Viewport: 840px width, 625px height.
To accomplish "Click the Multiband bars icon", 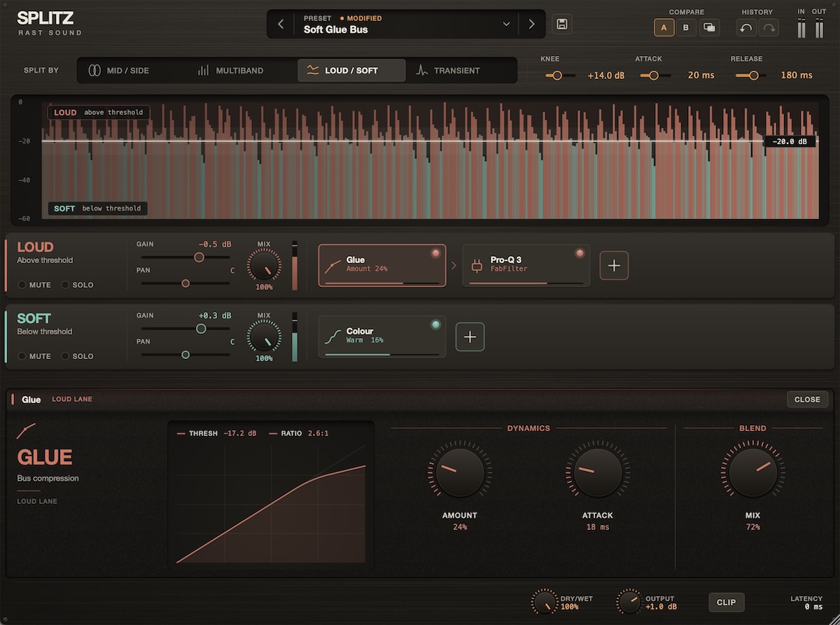I will pos(203,70).
